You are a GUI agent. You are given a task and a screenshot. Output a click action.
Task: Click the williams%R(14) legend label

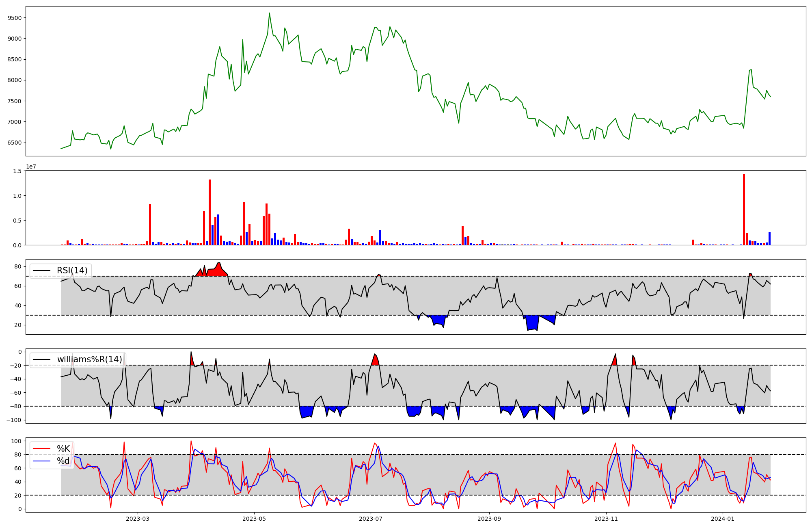(x=89, y=359)
